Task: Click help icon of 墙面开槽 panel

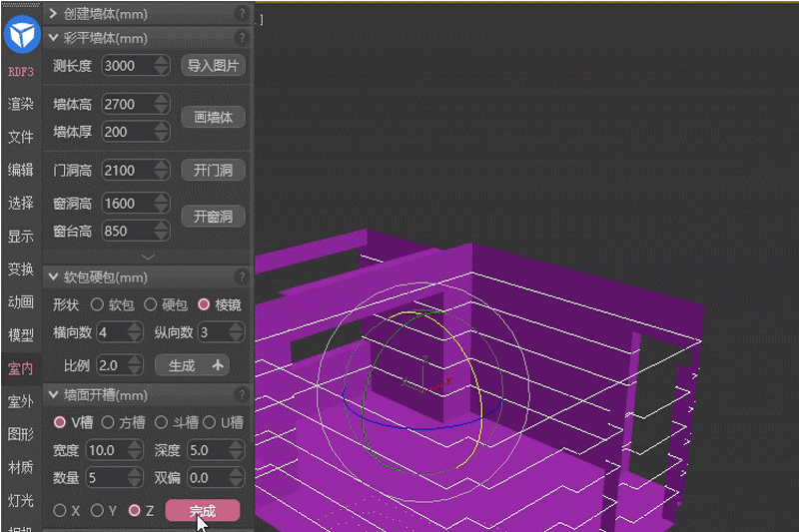Action: tap(241, 395)
